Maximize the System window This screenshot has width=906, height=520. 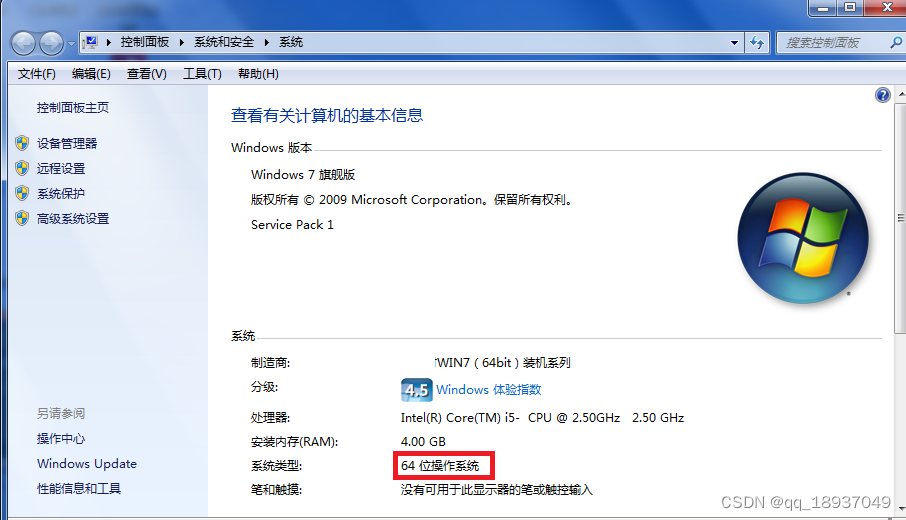tap(850, 8)
